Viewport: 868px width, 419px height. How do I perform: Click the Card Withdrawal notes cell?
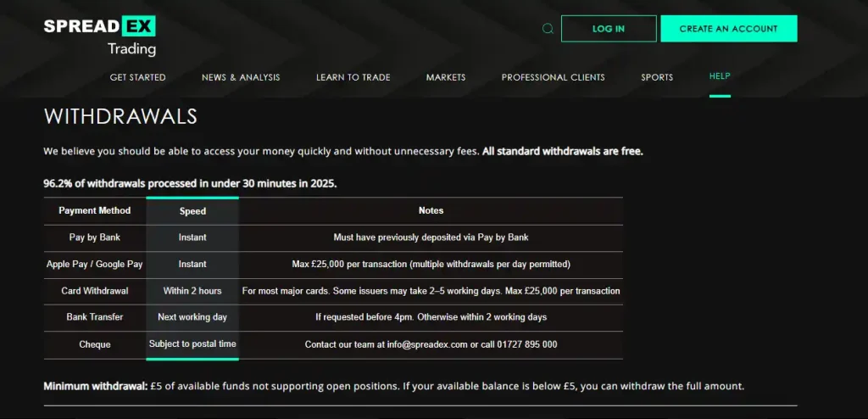431,291
